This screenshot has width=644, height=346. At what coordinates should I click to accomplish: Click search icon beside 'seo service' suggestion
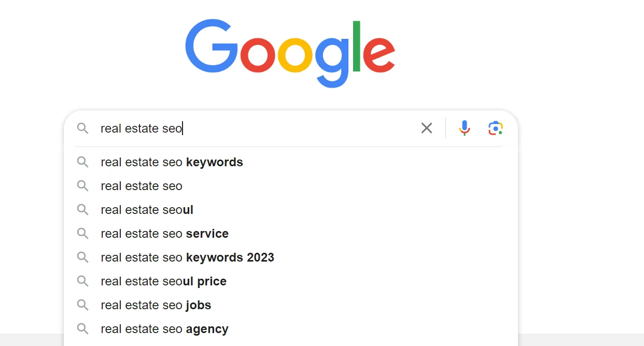click(82, 234)
